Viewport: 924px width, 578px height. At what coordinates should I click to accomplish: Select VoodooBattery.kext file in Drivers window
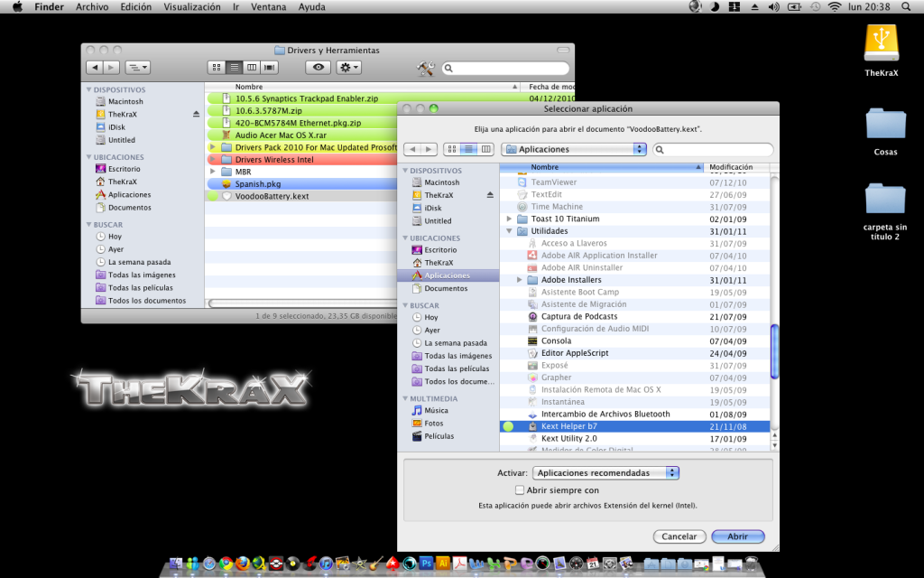click(301, 196)
